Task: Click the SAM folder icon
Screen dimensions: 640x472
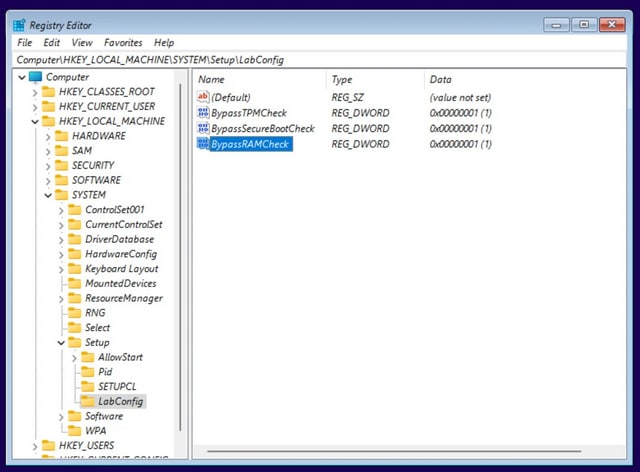Action: (62, 151)
